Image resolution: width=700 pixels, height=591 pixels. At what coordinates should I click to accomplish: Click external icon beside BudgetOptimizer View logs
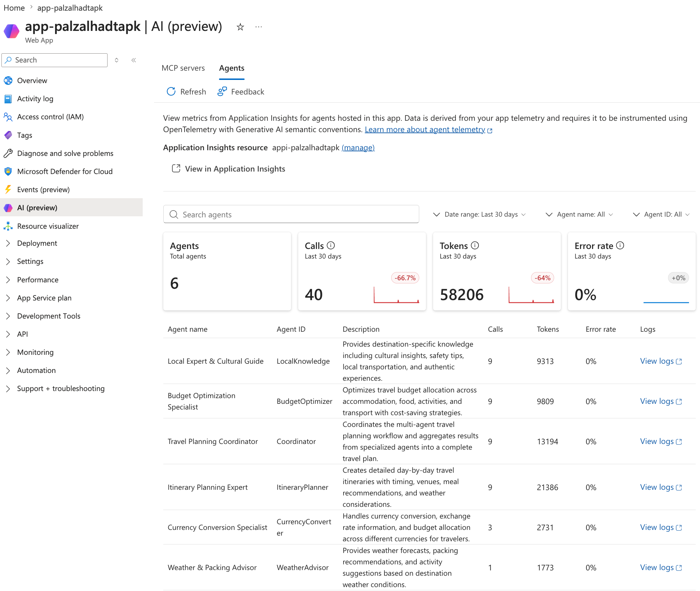(x=679, y=402)
